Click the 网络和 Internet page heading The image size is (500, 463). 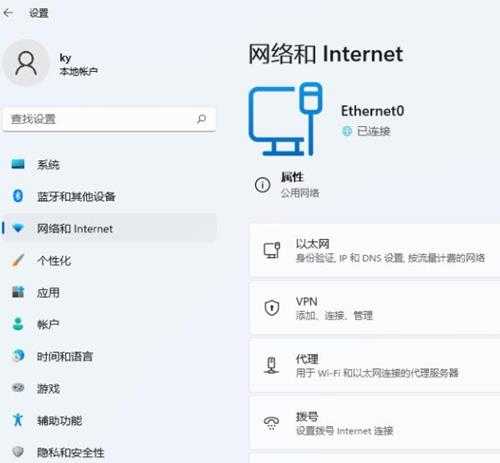tap(326, 54)
